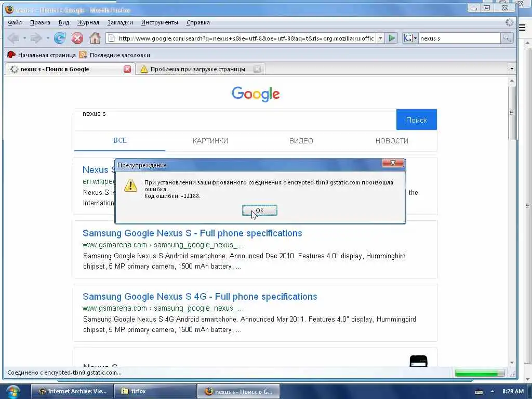This screenshot has height=399, width=532.
Task: Select the КАРТИНКИ results tab
Action: pyautogui.click(x=210, y=141)
